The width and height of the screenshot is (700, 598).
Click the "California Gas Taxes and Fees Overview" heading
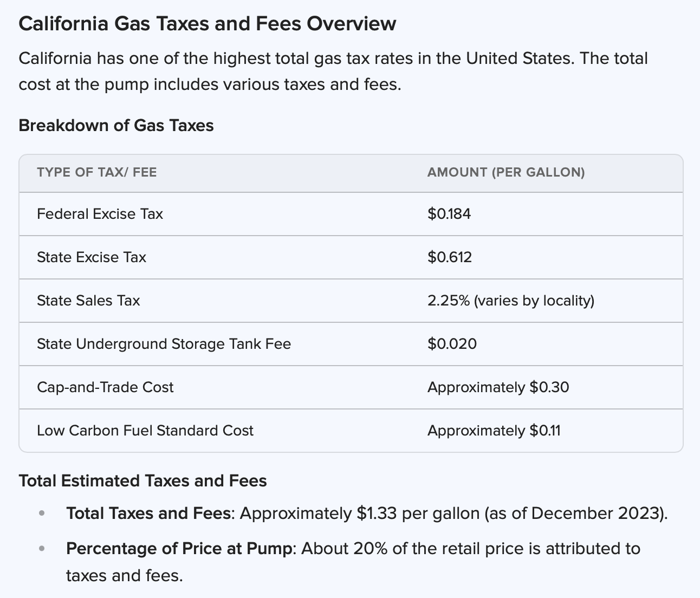pos(207,24)
